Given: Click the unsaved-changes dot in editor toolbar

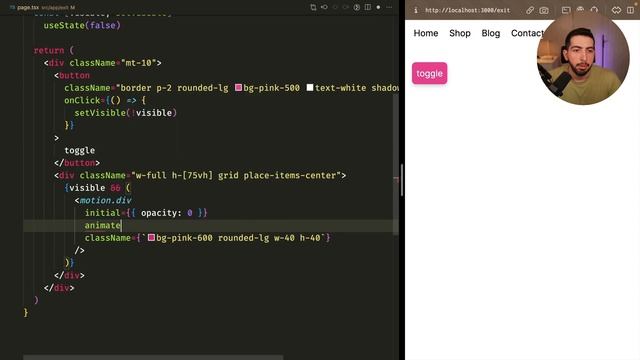Looking at the screenshot, I should [x=378, y=7].
